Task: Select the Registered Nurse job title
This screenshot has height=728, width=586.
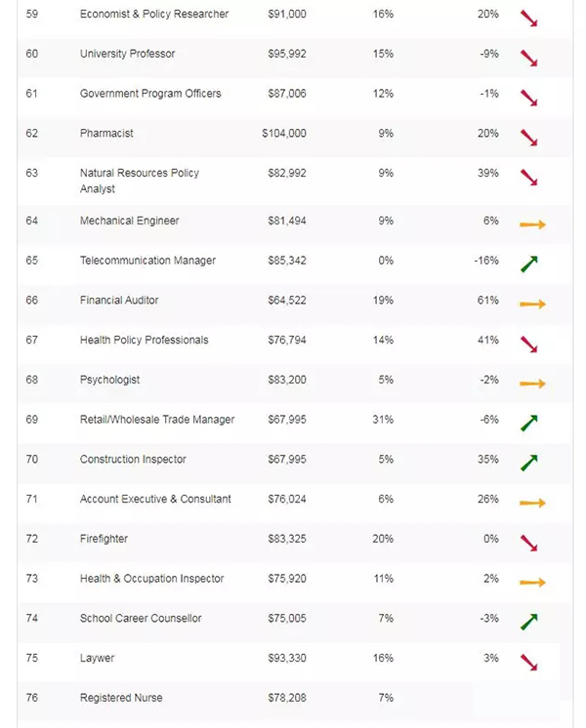Action: point(121,698)
